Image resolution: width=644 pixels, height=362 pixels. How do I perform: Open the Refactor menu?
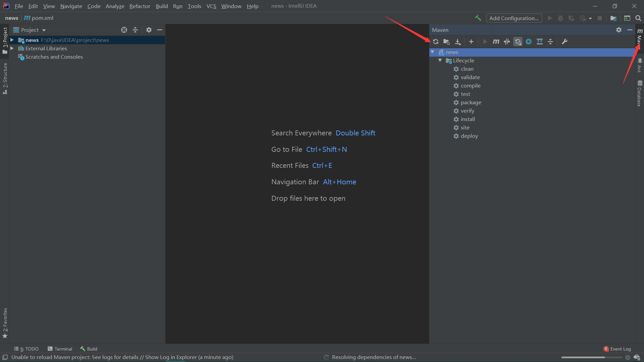[140, 6]
